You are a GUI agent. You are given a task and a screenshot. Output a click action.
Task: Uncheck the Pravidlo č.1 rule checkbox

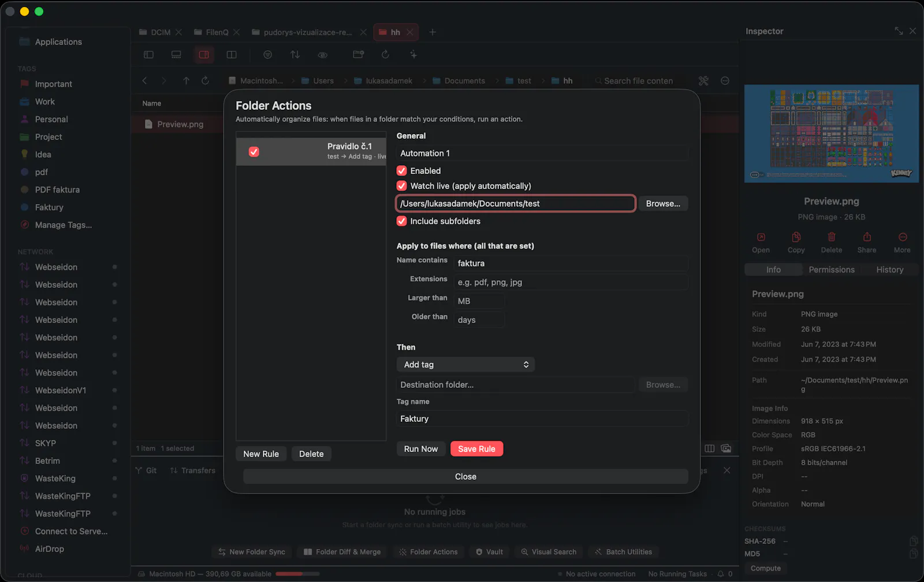[x=254, y=151]
